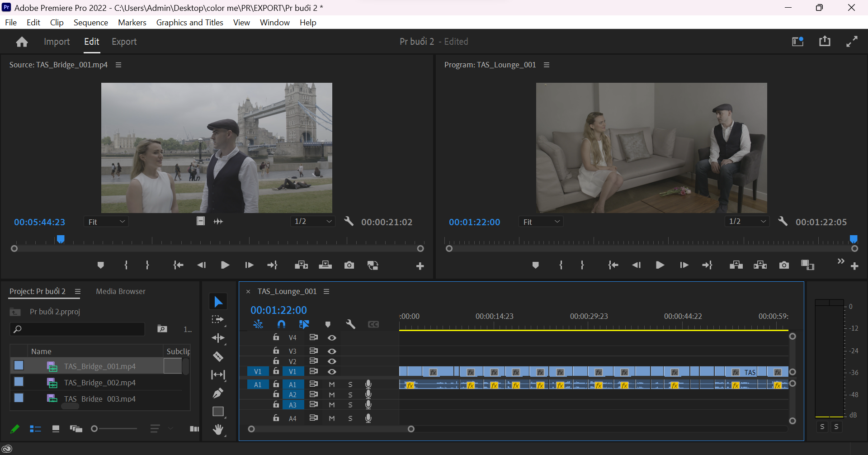Open the Sequence menu

91,23
